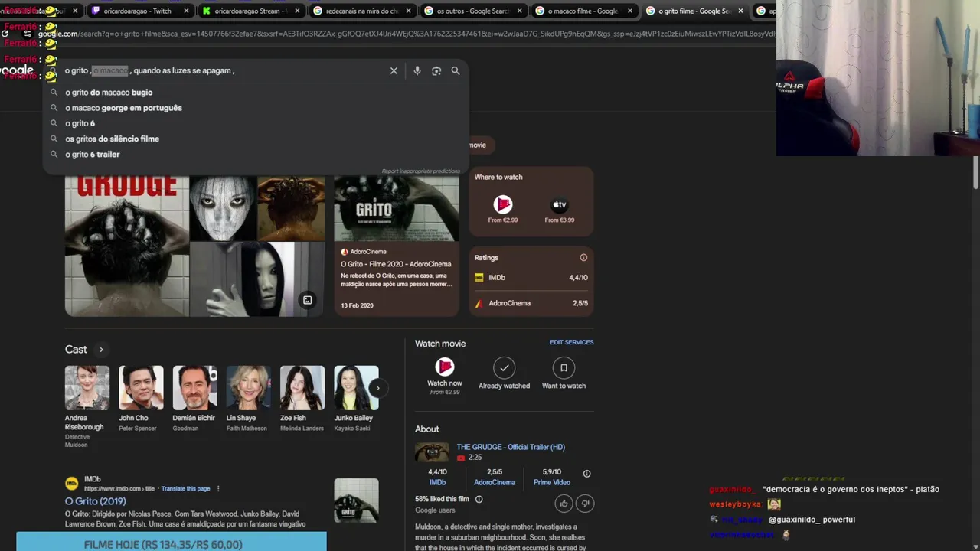Viewport: 980px width, 551px height.
Task: Open trailer video thumbnail in About
Action: coord(432,452)
